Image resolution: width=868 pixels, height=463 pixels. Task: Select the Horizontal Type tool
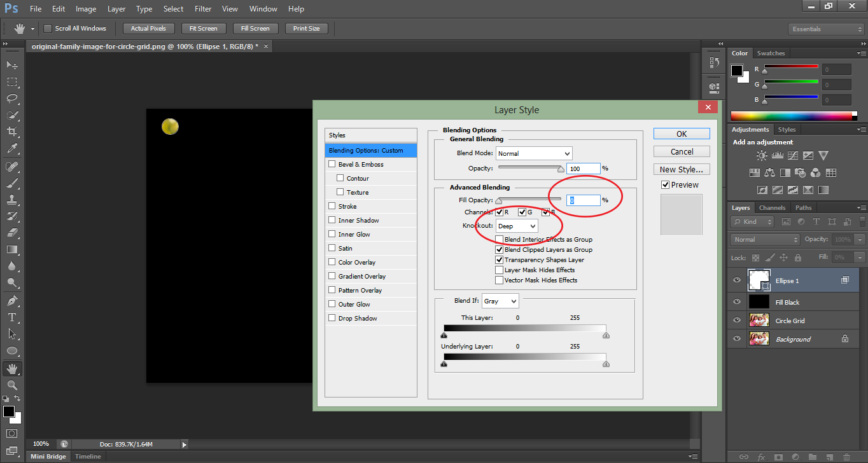[x=11, y=318]
